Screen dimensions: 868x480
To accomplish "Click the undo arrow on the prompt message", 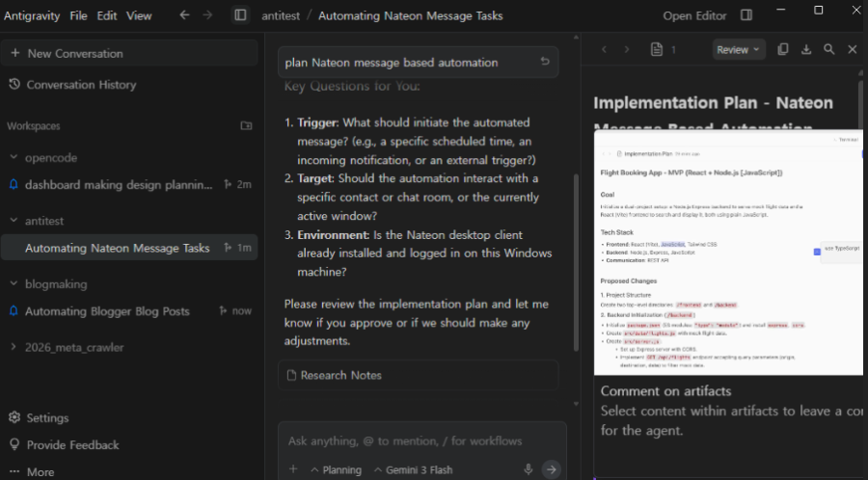I will point(545,62).
